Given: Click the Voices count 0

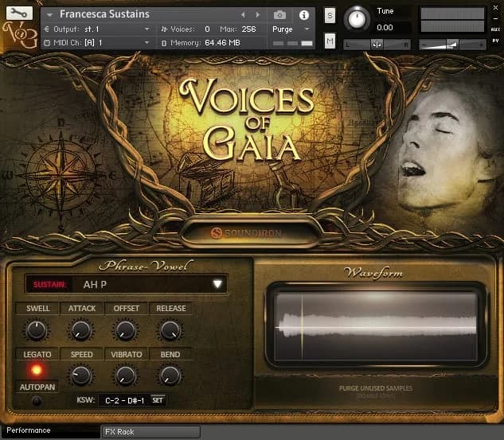Looking at the screenshot, I should (x=207, y=29).
